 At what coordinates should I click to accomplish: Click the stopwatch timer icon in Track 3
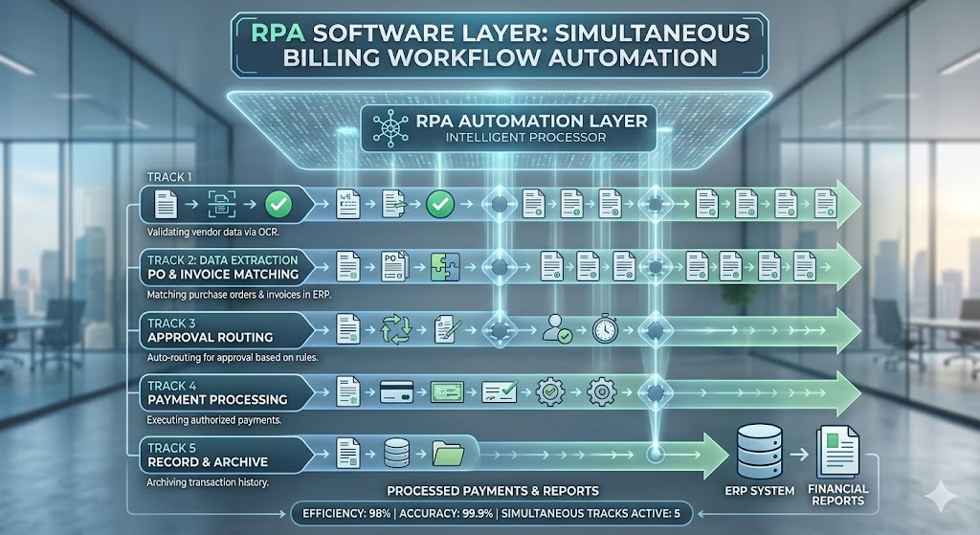tap(605, 328)
